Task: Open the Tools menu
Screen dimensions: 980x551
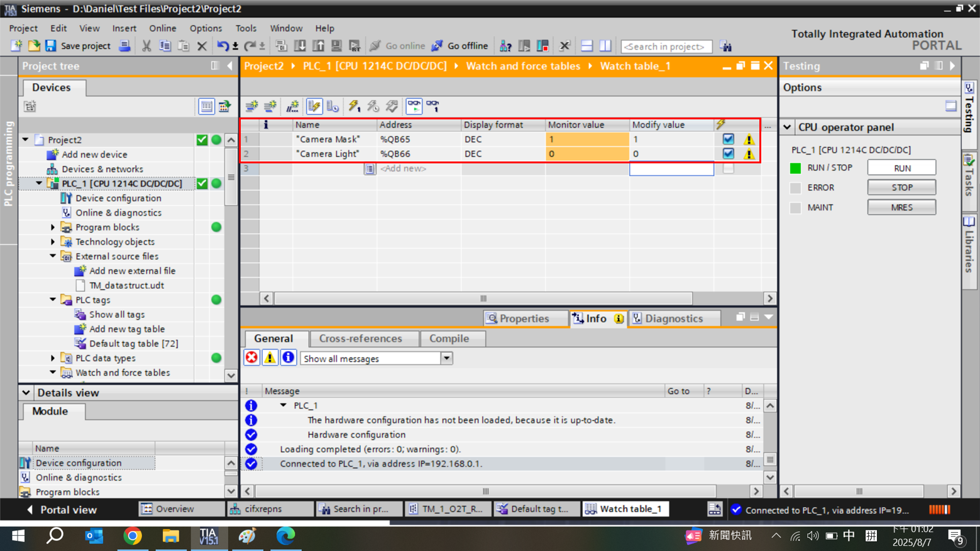Action: pyautogui.click(x=246, y=28)
